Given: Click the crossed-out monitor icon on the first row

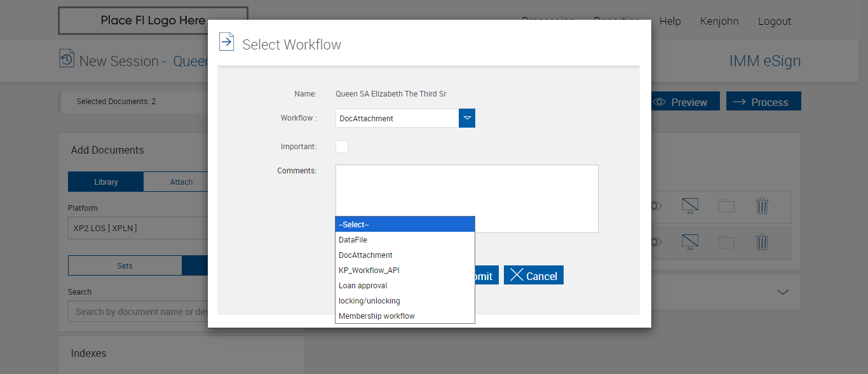Looking at the screenshot, I should pyautogui.click(x=689, y=206).
